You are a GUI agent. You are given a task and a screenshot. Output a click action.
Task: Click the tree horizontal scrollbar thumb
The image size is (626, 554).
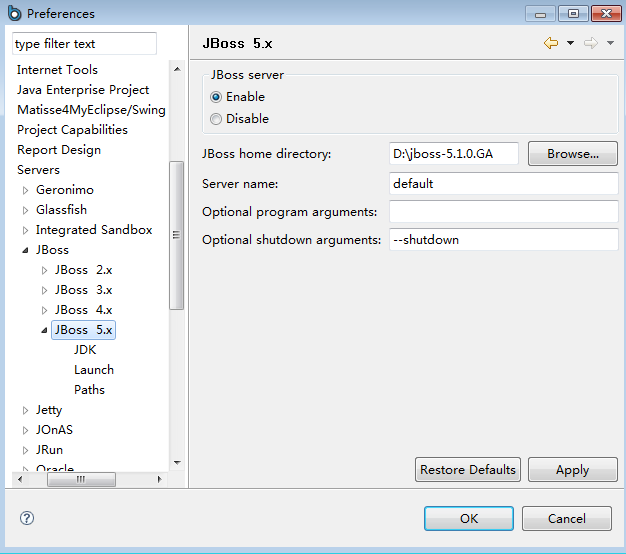pos(81,479)
